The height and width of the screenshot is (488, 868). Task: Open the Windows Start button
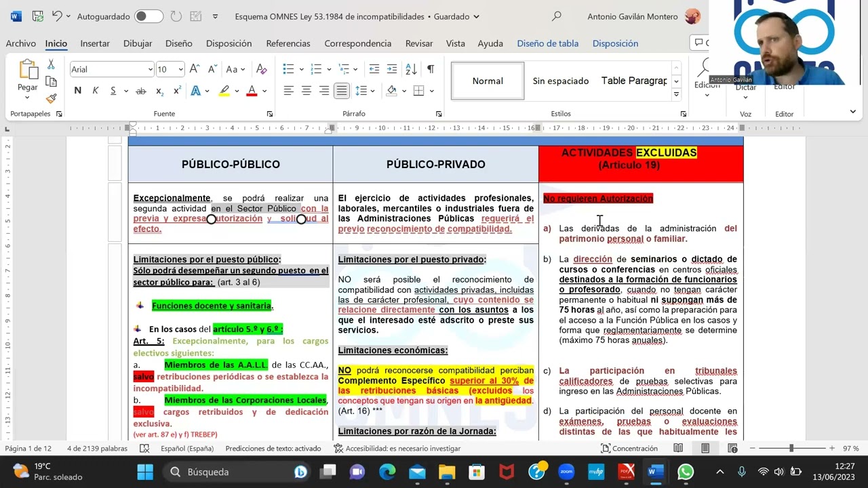146,472
